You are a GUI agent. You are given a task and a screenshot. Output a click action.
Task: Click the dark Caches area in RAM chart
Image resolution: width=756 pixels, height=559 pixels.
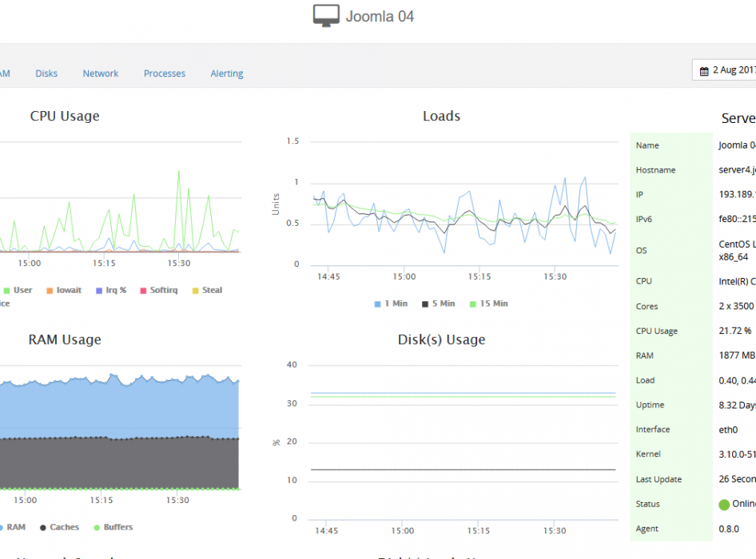pos(120,464)
